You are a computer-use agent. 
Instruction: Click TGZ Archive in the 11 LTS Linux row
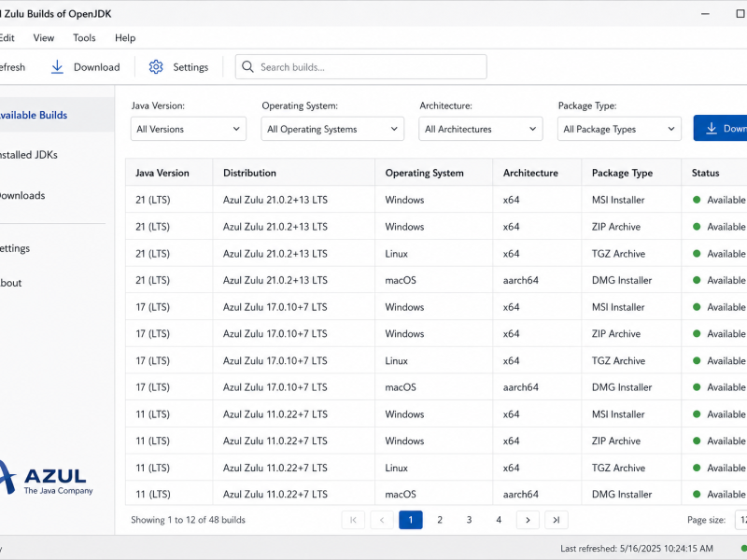(x=618, y=469)
